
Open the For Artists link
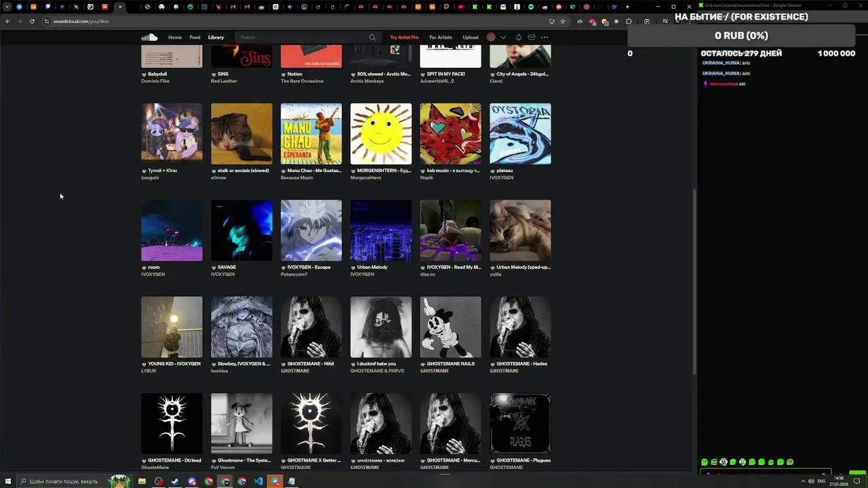tap(441, 37)
